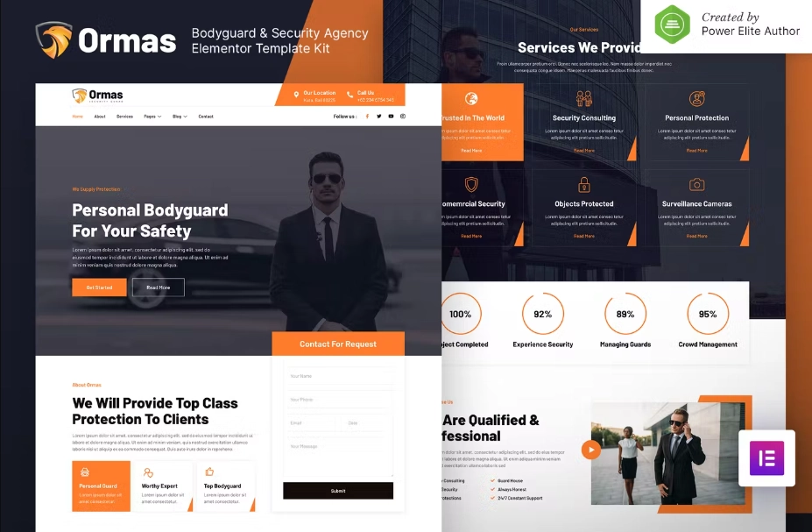Click the Services We Provide heading
The width and height of the screenshot is (812, 532).
pyautogui.click(x=580, y=47)
